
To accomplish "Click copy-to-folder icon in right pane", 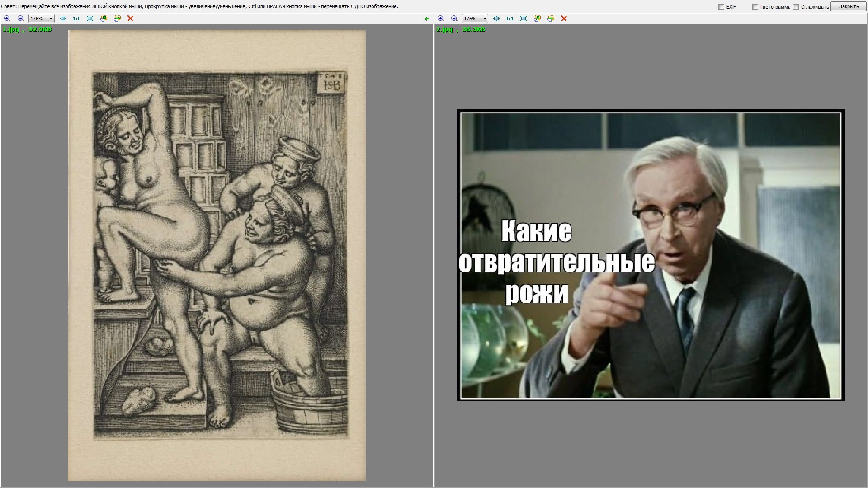I will coord(537,19).
